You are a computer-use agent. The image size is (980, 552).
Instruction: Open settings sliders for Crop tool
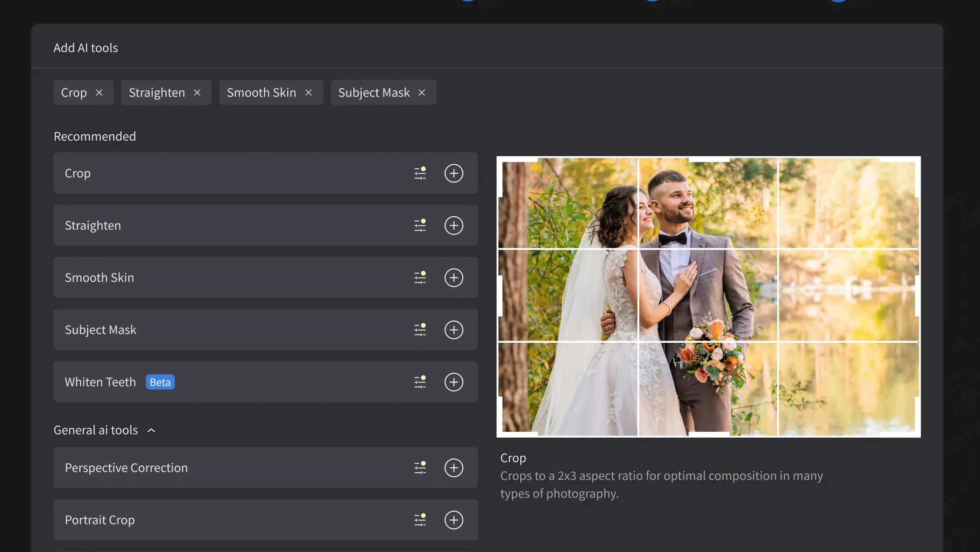point(420,173)
